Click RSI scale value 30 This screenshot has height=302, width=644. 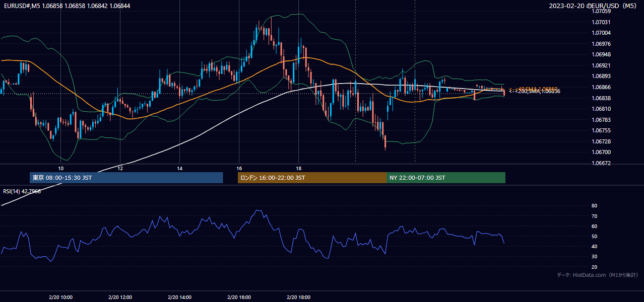coord(594,257)
